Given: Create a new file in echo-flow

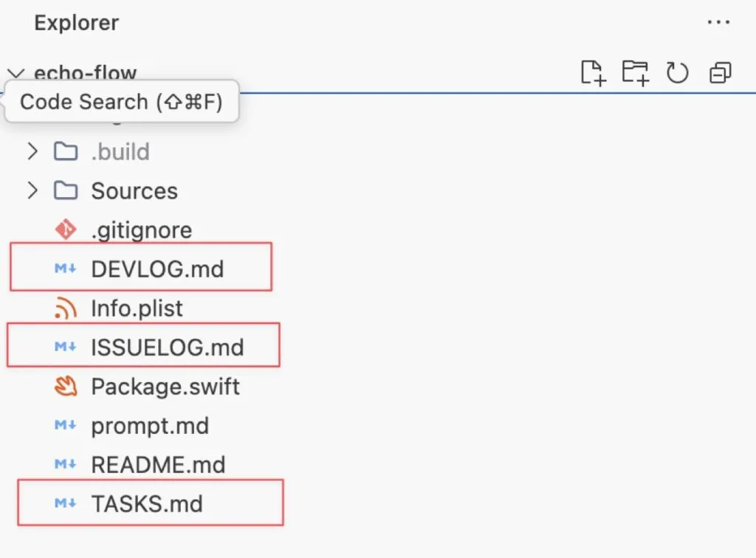Looking at the screenshot, I should point(592,72).
